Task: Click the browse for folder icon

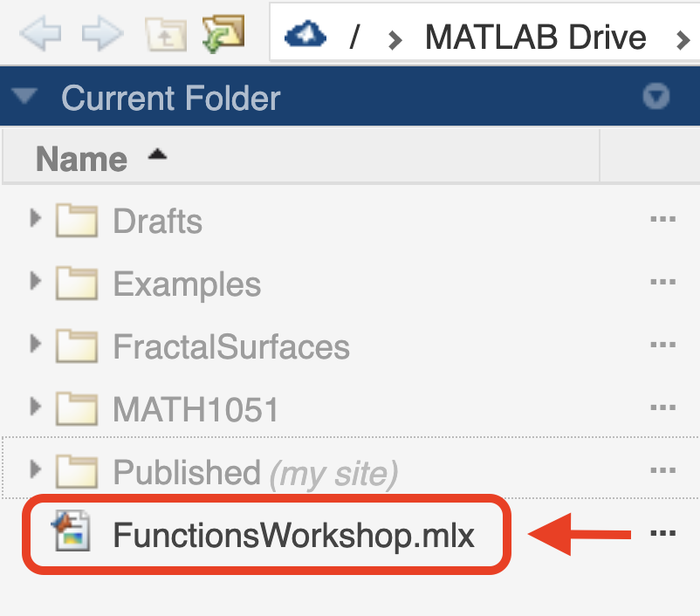Action: (223, 34)
